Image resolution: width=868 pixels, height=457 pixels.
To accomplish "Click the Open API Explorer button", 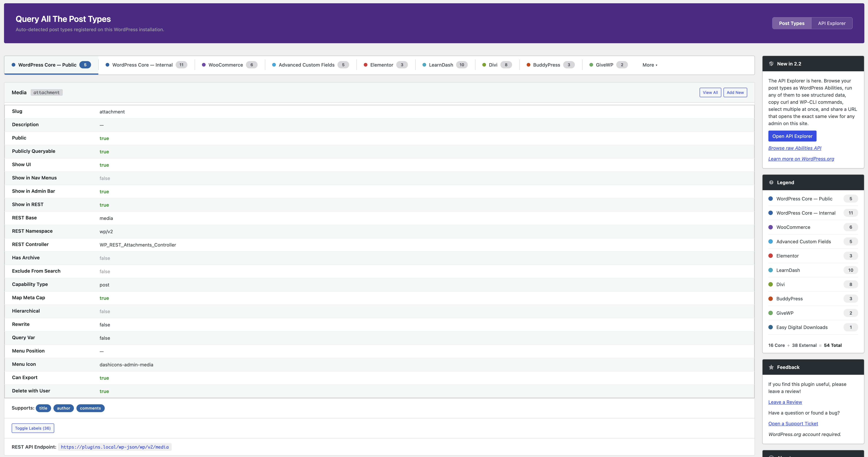I will pos(792,136).
